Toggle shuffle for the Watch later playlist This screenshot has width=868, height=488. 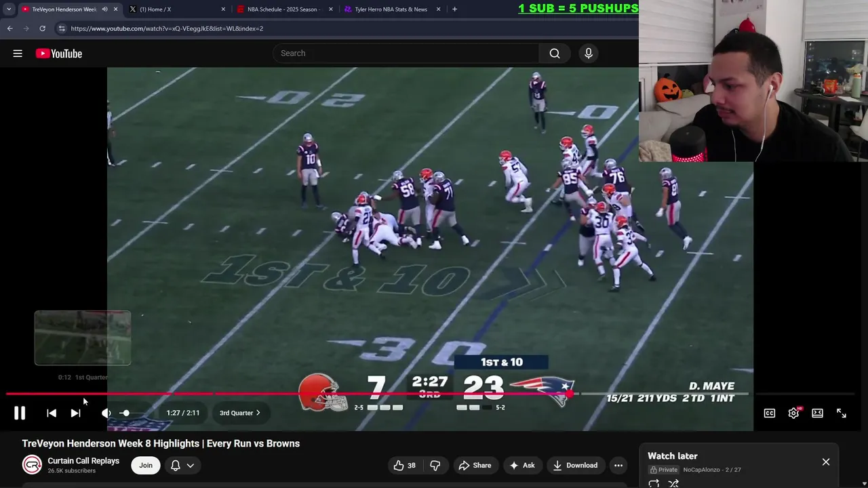tap(673, 483)
